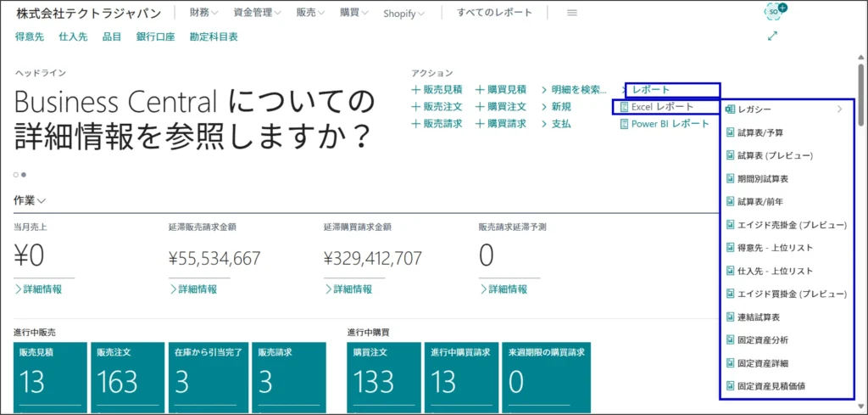Image resolution: width=868 pixels, height=415 pixels.
Task: Click the icon beside 固定資産分析
Action: [730, 339]
